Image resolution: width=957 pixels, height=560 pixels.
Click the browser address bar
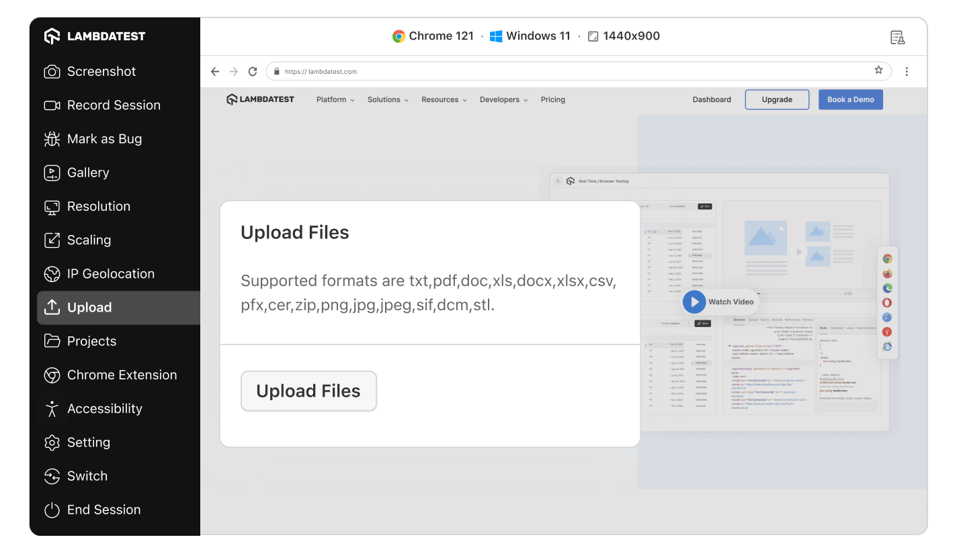pos(571,71)
